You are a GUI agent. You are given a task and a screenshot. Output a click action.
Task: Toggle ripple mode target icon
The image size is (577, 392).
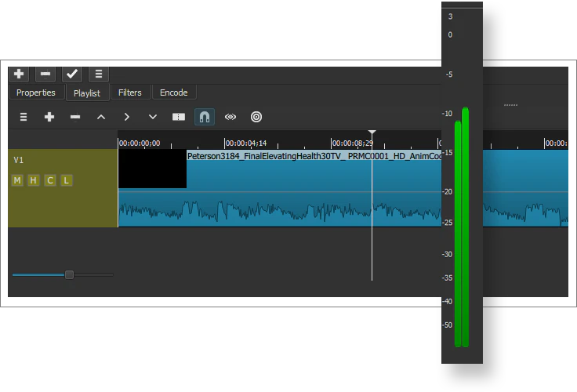coord(256,117)
